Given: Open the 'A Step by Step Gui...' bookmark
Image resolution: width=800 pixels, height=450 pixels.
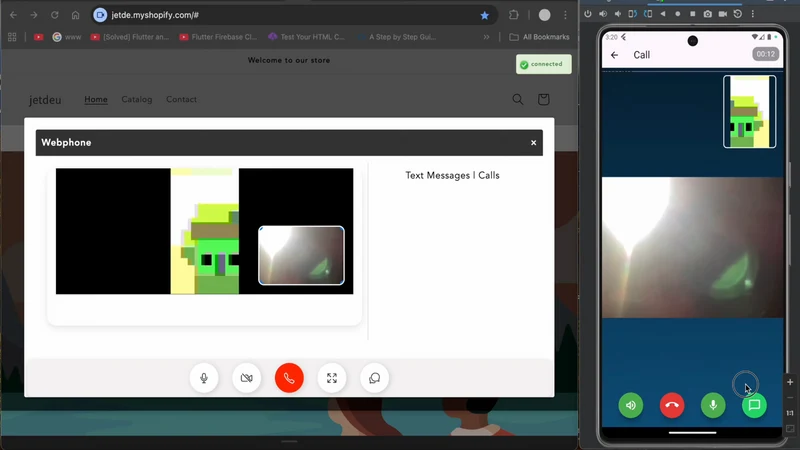Looking at the screenshot, I should click(x=396, y=37).
